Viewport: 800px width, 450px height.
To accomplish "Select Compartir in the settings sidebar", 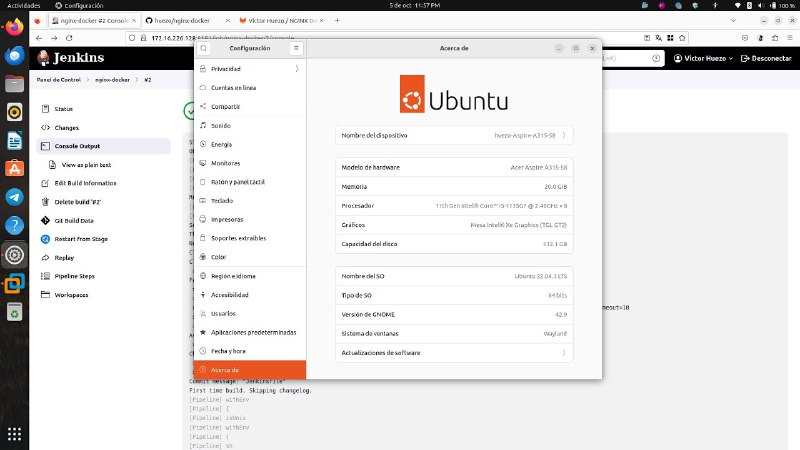I will [x=250, y=107].
